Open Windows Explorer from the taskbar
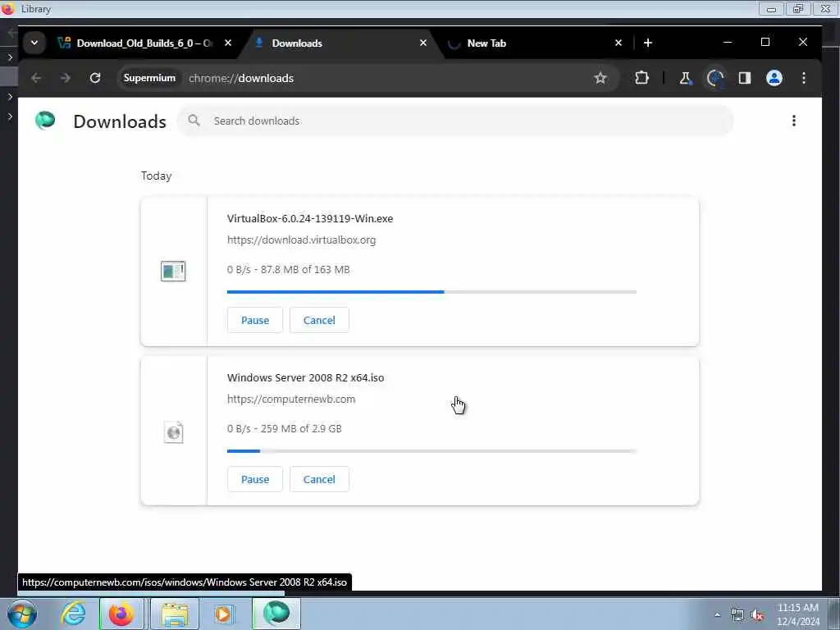This screenshot has width=840, height=630. pyautogui.click(x=176, y=614)
